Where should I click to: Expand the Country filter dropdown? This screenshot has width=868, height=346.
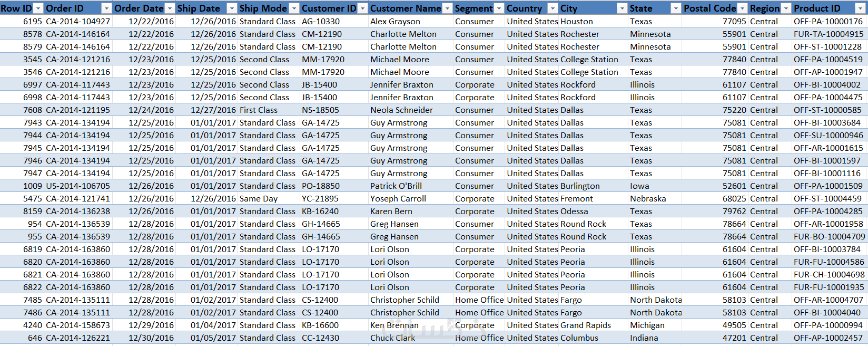tap(553, 8)
